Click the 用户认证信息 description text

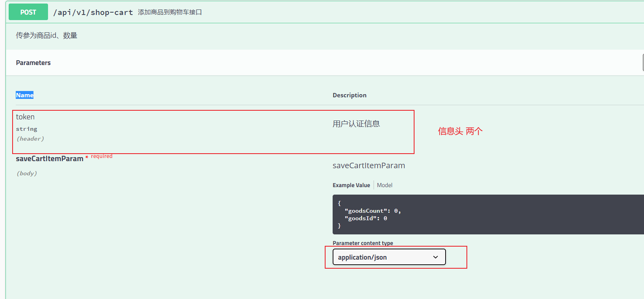point(356,124)
